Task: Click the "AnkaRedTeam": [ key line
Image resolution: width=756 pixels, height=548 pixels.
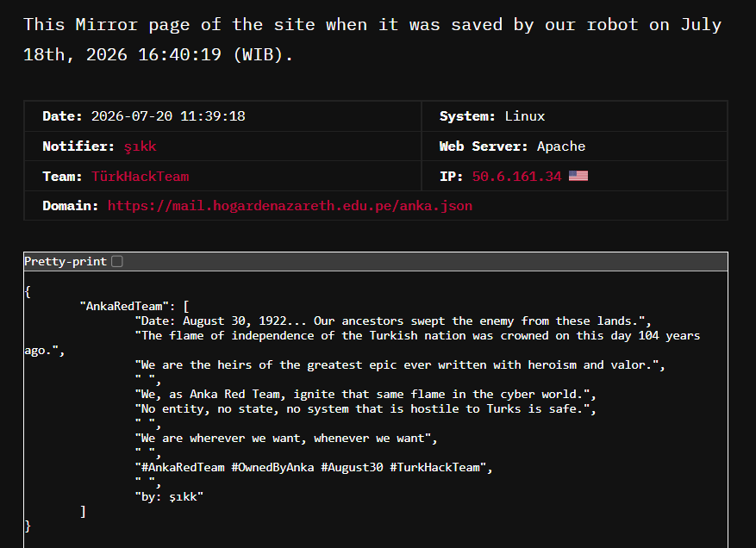Action: click(134, 306)
